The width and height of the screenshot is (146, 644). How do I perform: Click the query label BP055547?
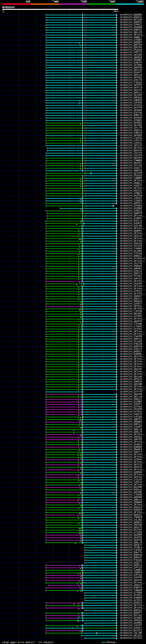tap(8, 7)
